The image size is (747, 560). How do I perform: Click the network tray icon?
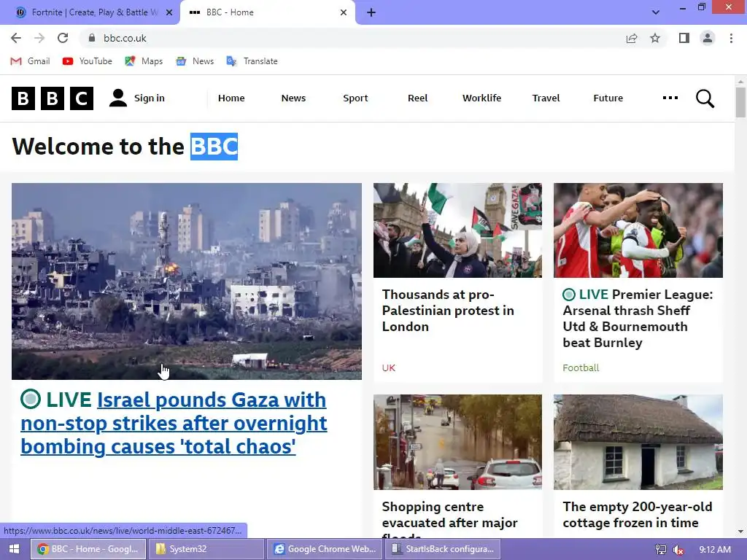click(x=661, y=550)
